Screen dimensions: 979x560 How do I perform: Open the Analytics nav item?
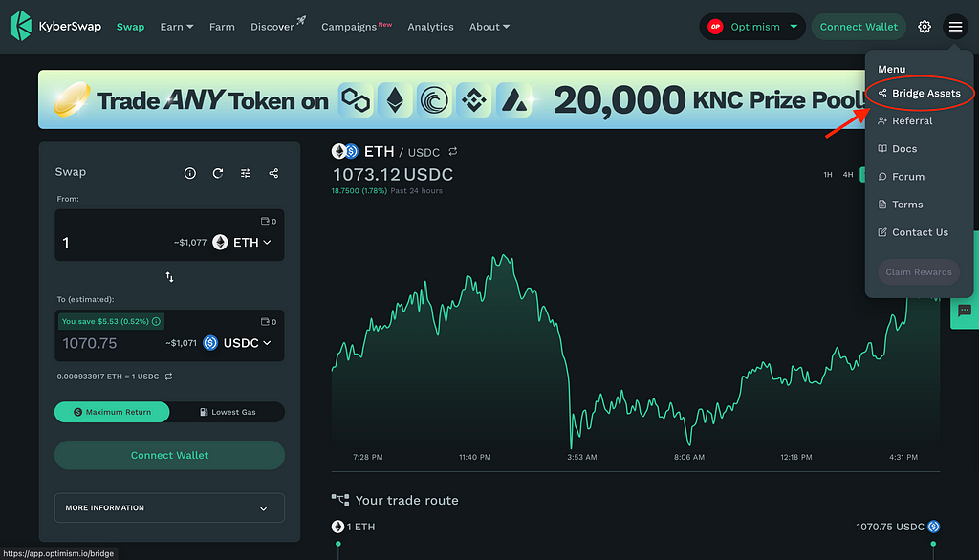(431, 27)
